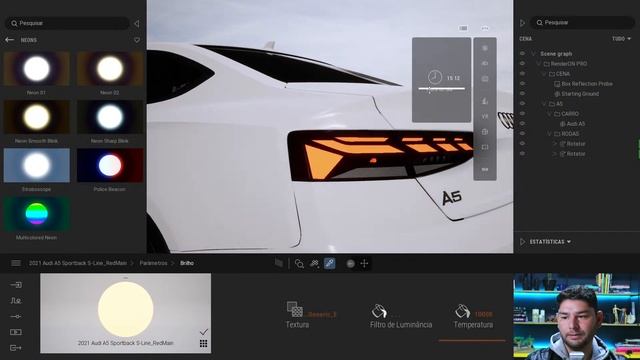This screenshot has height=360, width=640.
Task: Click the scene panel Pesquisar search field
Action: pos(582,22)
